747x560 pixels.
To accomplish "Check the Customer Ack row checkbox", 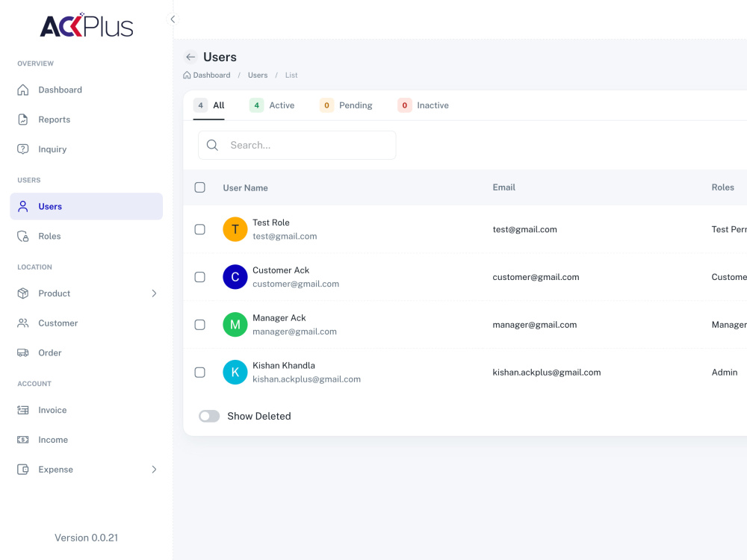I will coord(200,277).
